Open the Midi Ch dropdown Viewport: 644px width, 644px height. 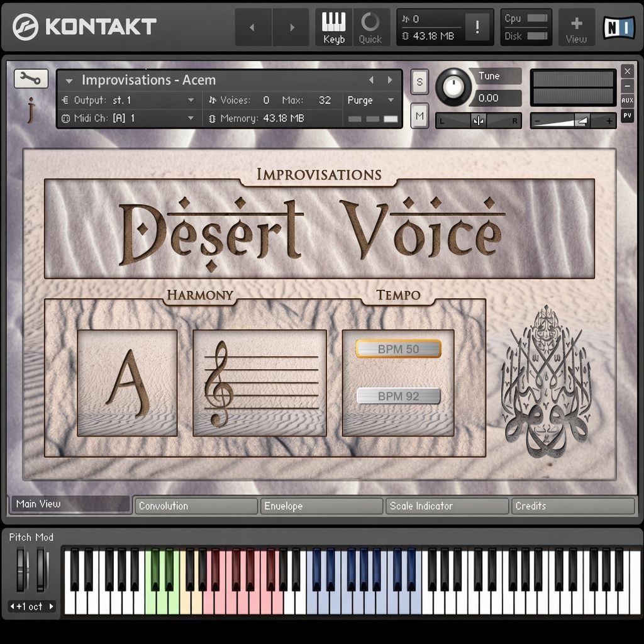pos(128,118)
